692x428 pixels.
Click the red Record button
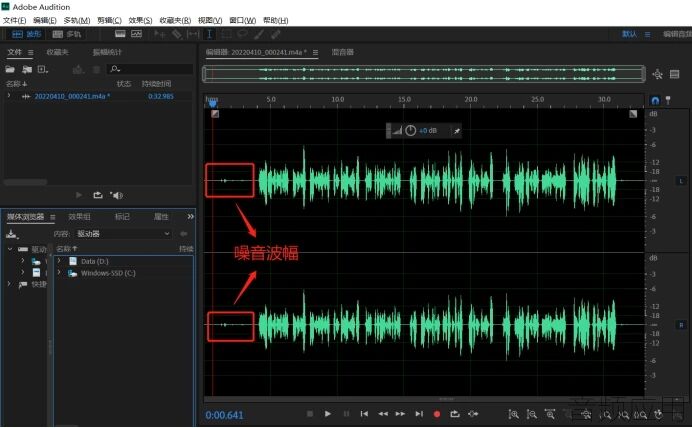pos(437,414)
